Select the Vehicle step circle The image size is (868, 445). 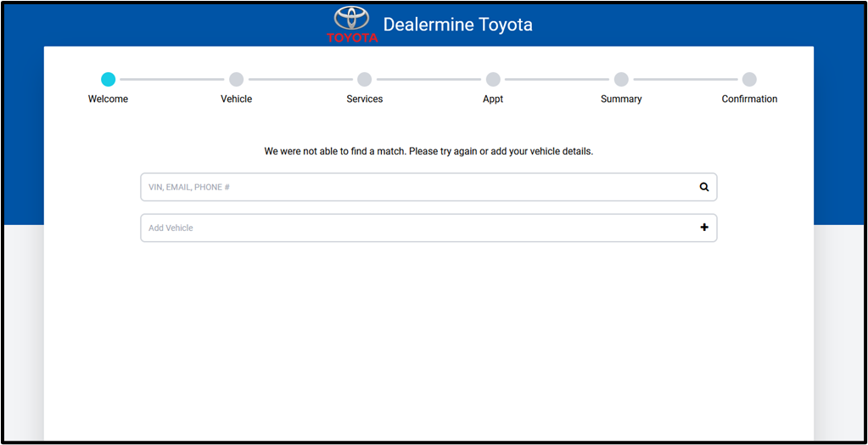236,79
